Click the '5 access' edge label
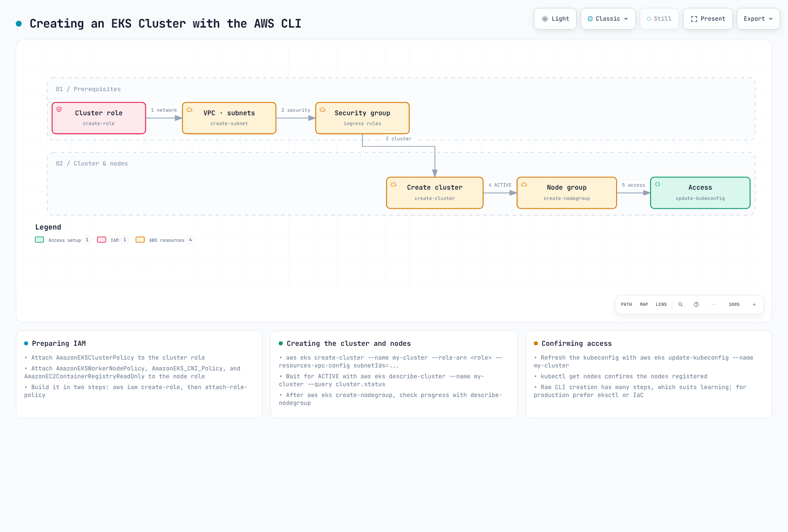 pos(633,185)
